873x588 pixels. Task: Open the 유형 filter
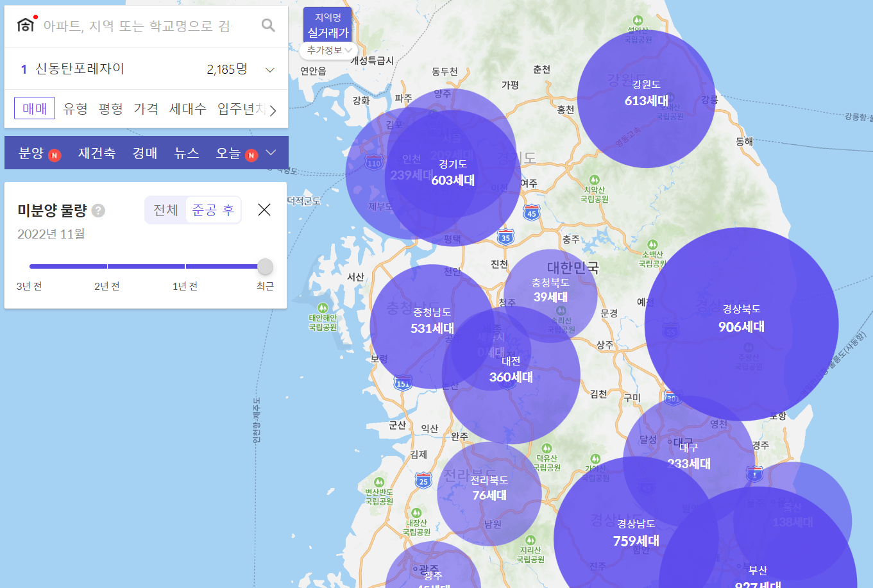point(76,108)
